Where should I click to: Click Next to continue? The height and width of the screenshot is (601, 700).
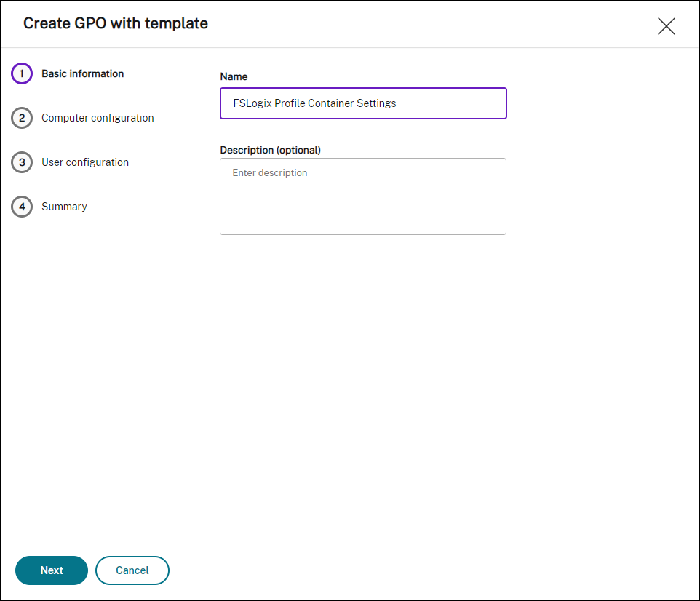(52, 570)
